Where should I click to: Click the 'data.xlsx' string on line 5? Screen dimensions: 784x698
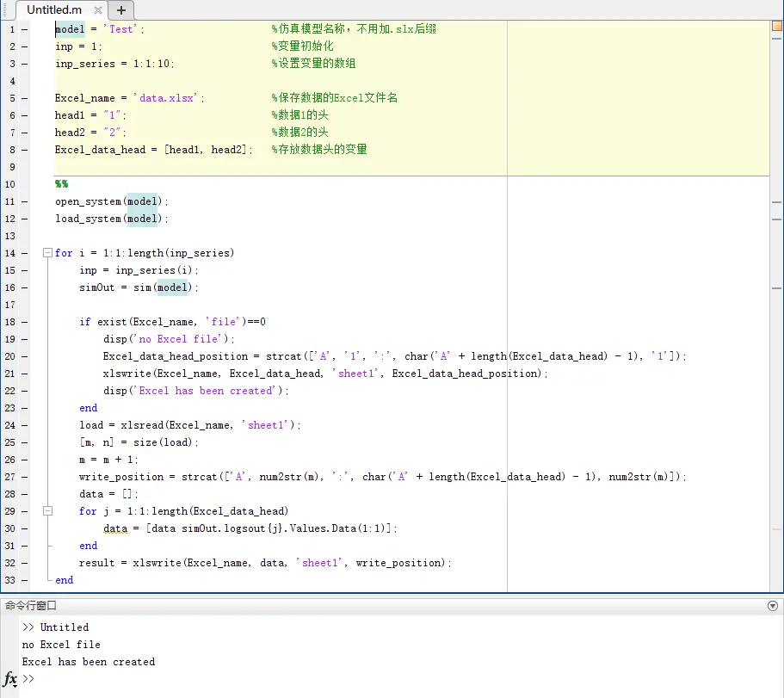click(x=166, y=98)
